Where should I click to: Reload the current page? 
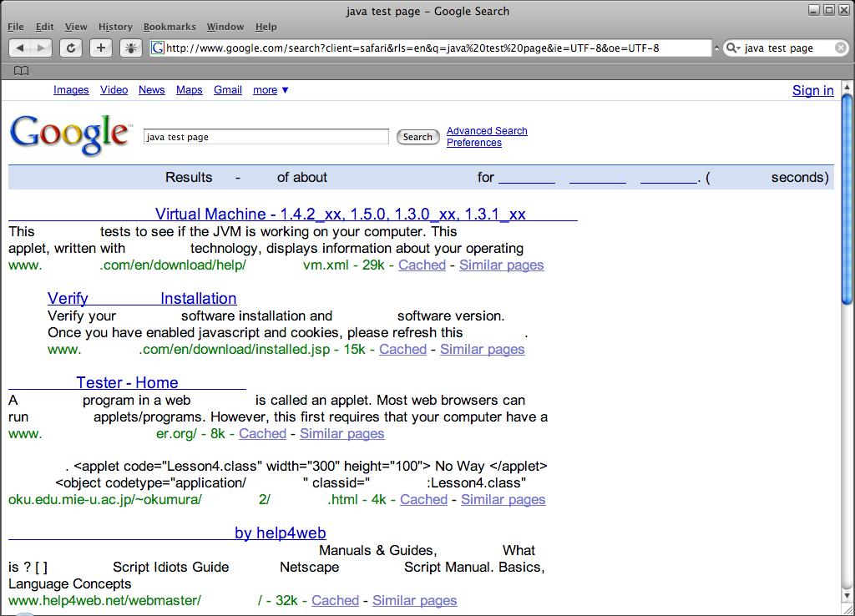coord(71,48)
